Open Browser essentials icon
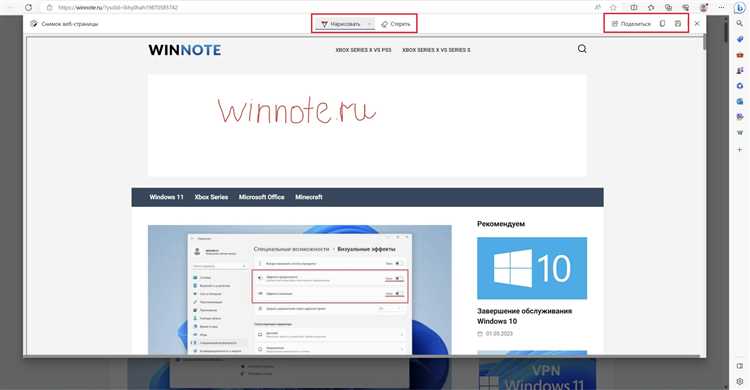 (685, 8)
